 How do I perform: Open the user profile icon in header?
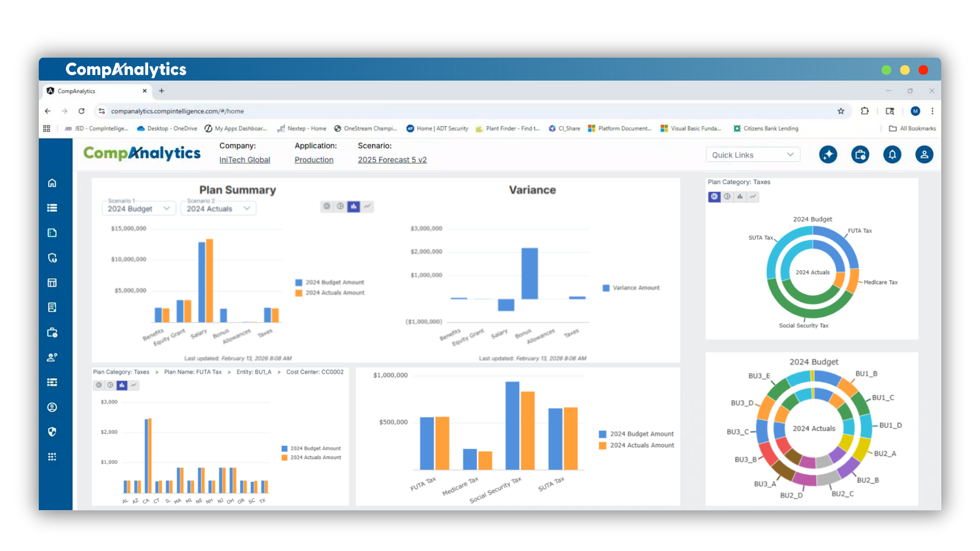pos(924,155)
